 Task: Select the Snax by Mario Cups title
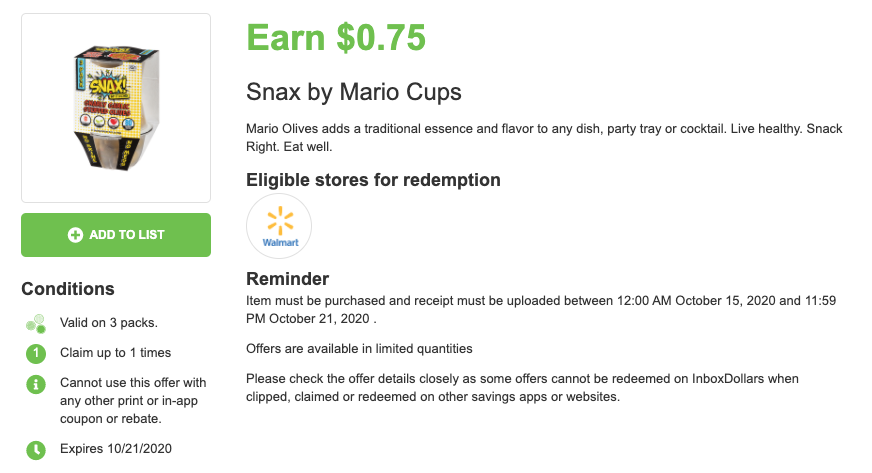(x=354, y=92)
